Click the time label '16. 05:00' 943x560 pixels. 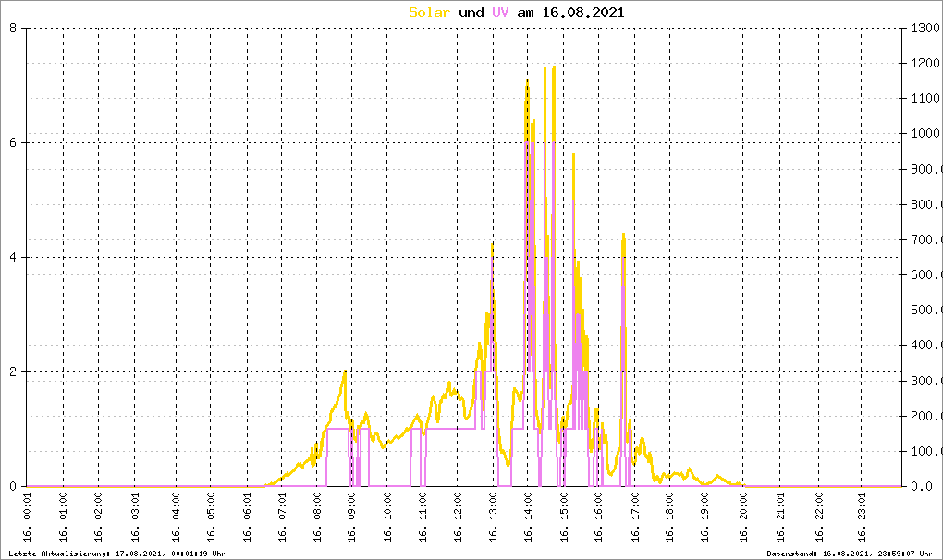211,517
